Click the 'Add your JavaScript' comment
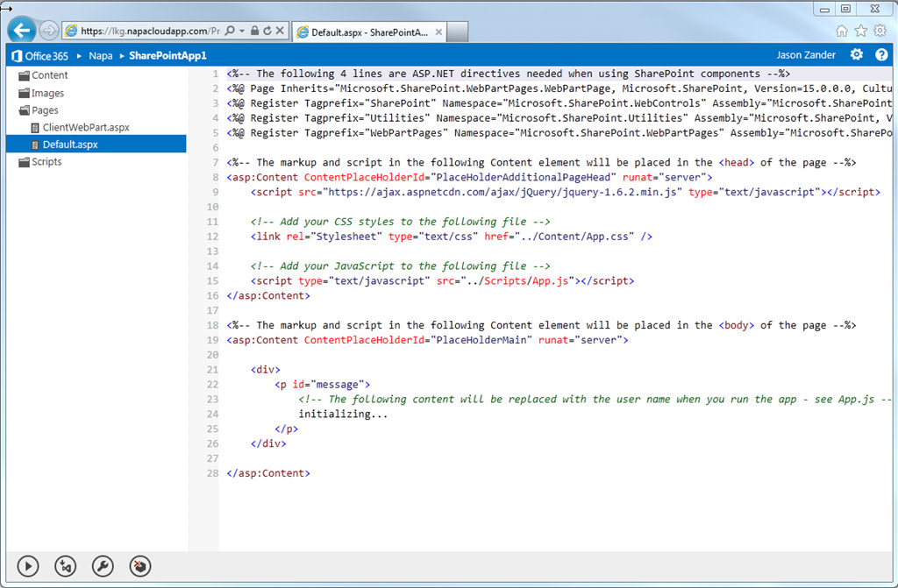The image size is (898, 588). pos(400,266)
